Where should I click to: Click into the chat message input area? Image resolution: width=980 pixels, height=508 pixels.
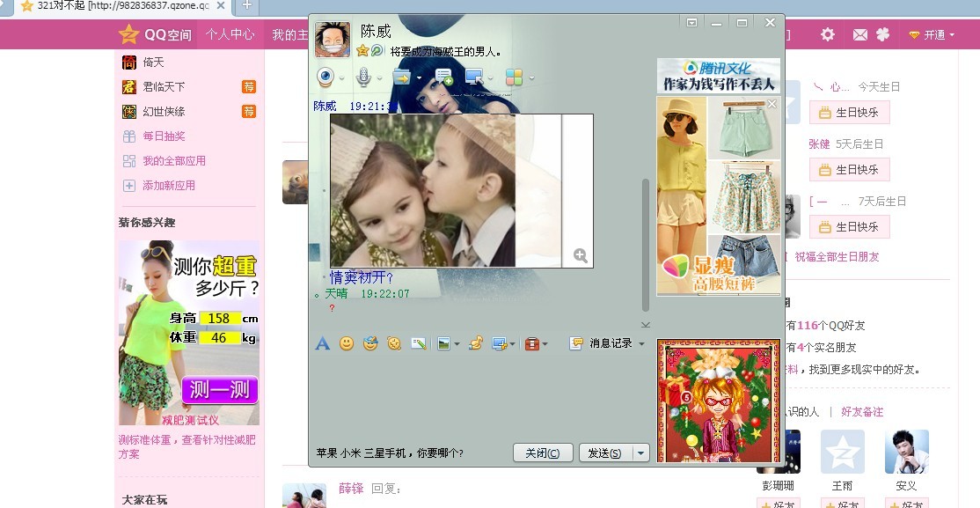481,397
